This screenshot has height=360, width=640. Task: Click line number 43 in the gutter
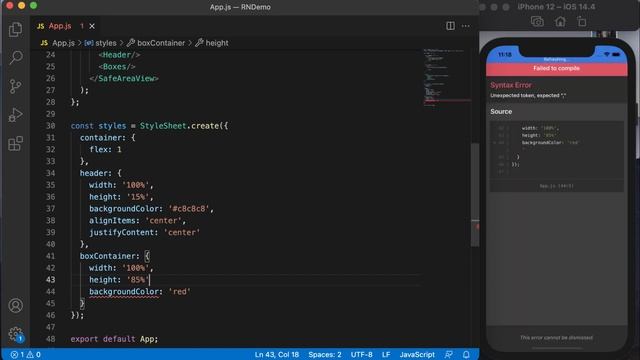pyautogui.click(x=50, y=280)
